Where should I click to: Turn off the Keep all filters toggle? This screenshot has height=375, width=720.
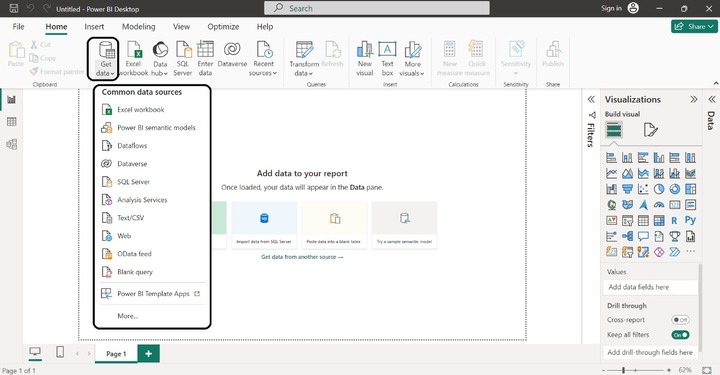coord(680,335)
